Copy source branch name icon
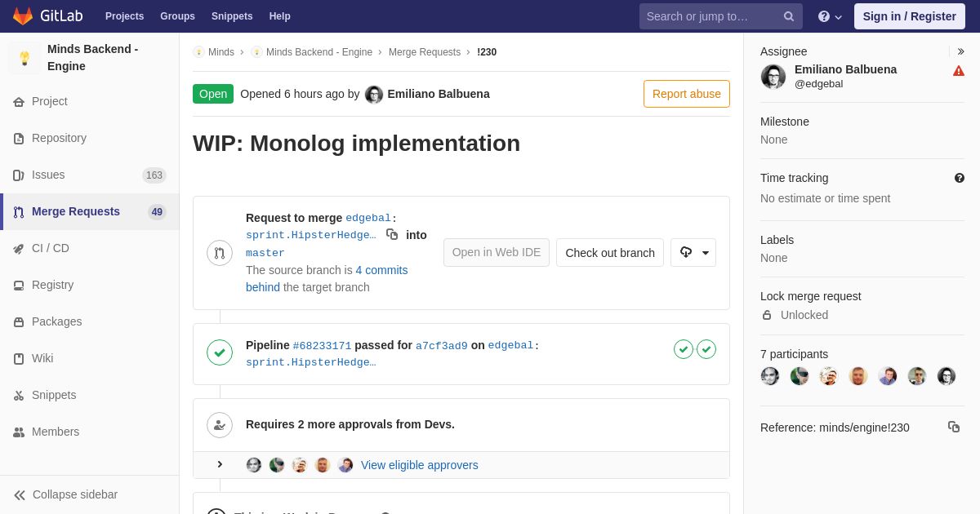 [x=392, y=234]
